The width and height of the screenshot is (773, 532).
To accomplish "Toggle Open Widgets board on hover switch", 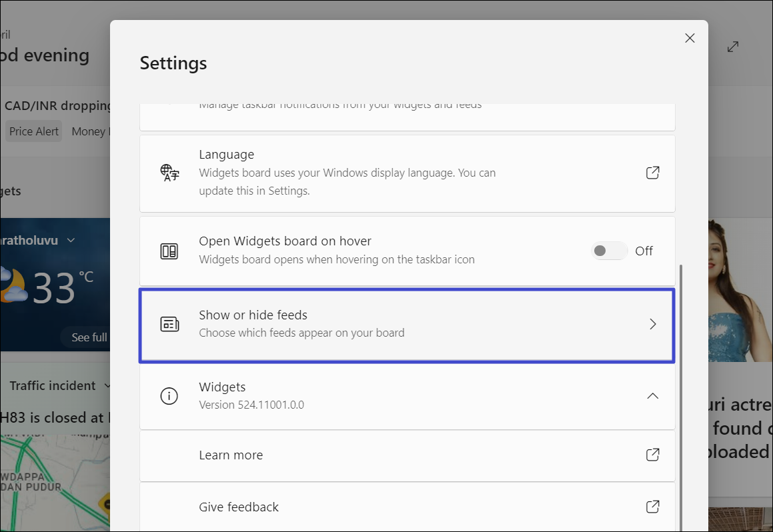I will (609, 251).
